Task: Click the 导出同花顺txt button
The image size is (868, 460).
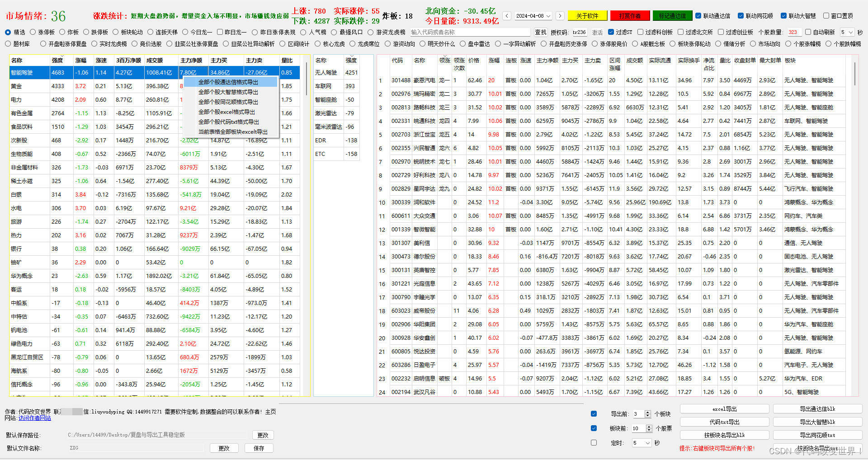Action: (817, 435)
